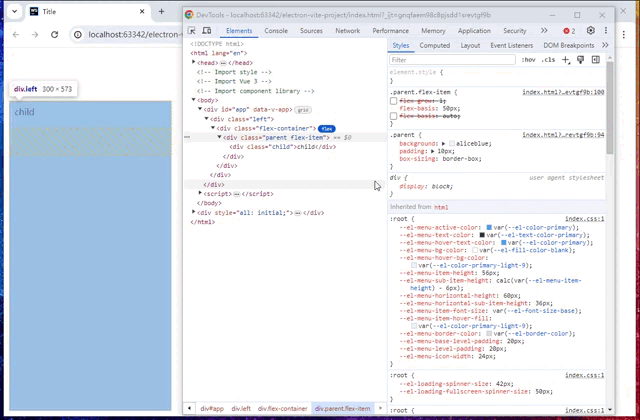The height and width of the screenshot is (420, 640).
Task: Expand the head element node
Action: (194, 62)
